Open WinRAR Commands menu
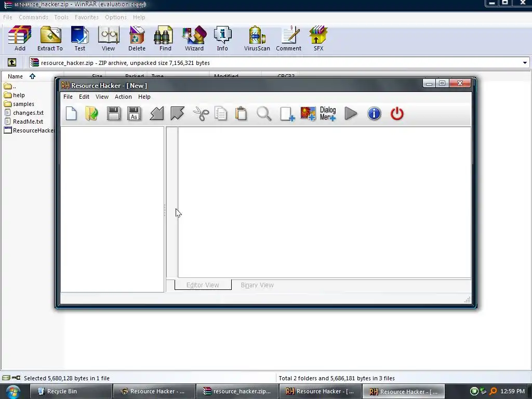532x399 pixels. 33,17
